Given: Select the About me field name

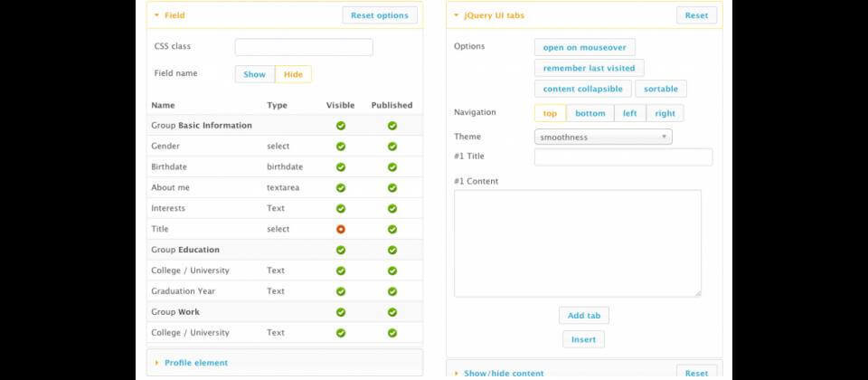Looking at the screenshot, I should coord(171,188).
